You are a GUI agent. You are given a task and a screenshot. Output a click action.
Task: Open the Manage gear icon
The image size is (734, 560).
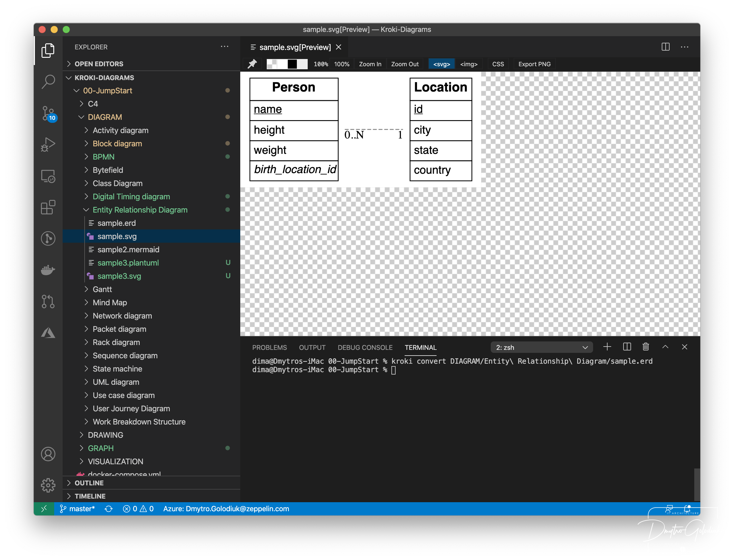[x=48, y=485]
